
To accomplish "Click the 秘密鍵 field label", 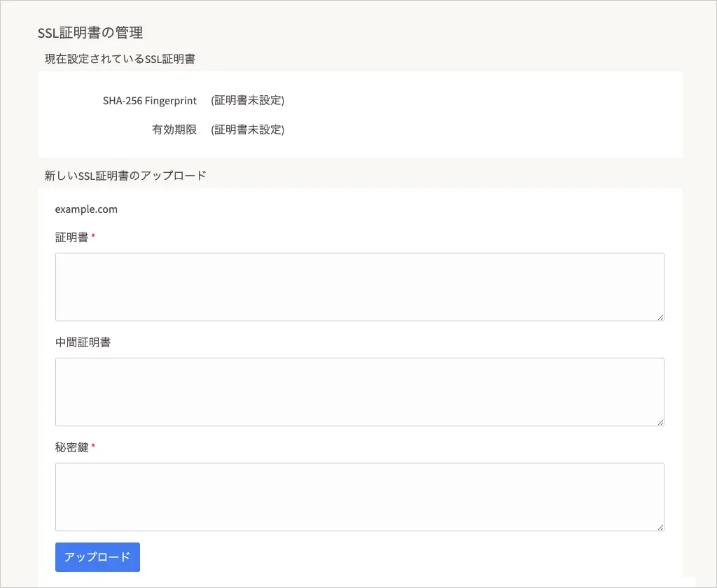I will (x=72, y=447).
